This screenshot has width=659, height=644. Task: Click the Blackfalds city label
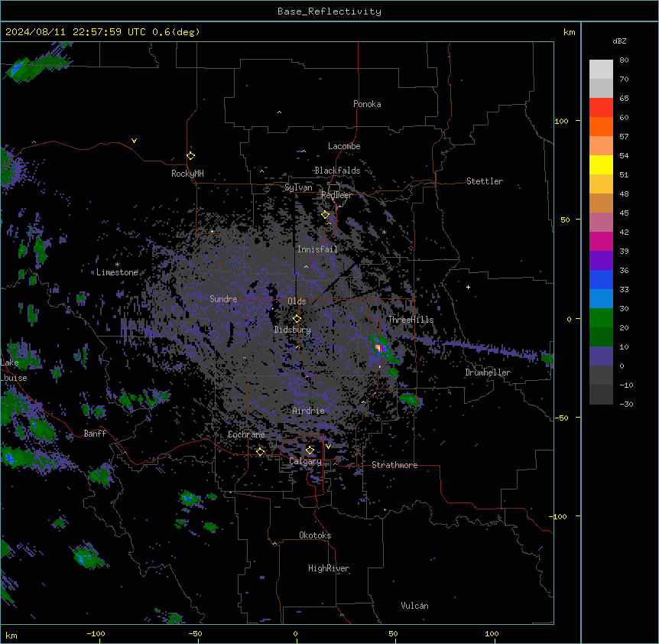click(337, 171)
